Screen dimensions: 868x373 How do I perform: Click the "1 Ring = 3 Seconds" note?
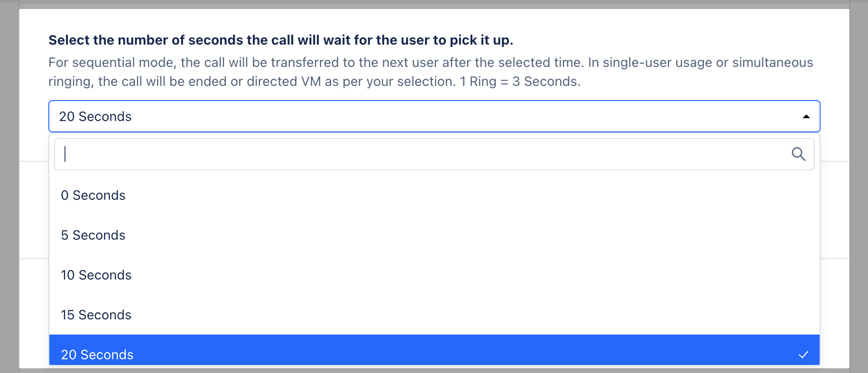[520, 82]
